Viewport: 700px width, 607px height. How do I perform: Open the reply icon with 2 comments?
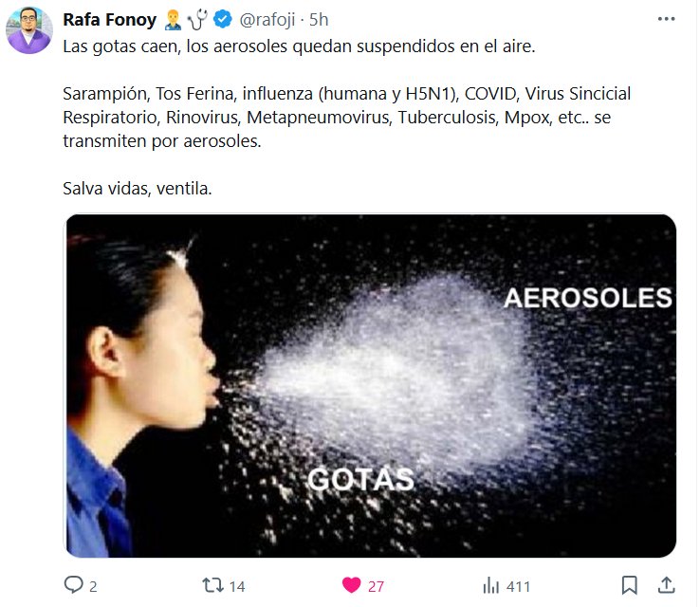tap(73, 584)
